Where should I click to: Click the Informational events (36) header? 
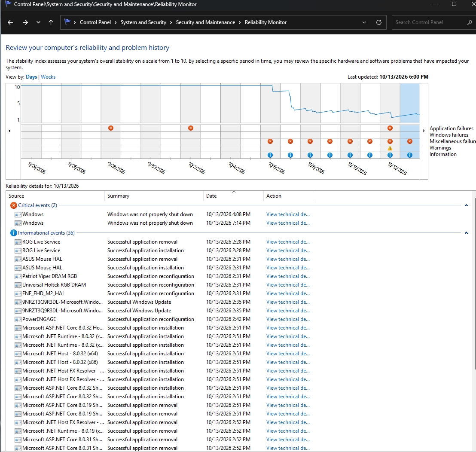pyautogui.click(x=46, y=233)
